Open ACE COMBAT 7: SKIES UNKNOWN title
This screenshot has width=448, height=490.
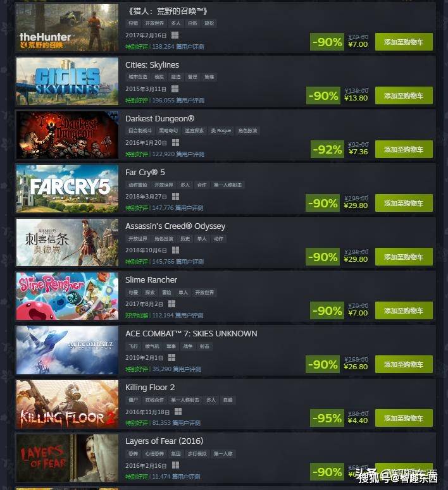pyautogui.click(x=191, y=334)
